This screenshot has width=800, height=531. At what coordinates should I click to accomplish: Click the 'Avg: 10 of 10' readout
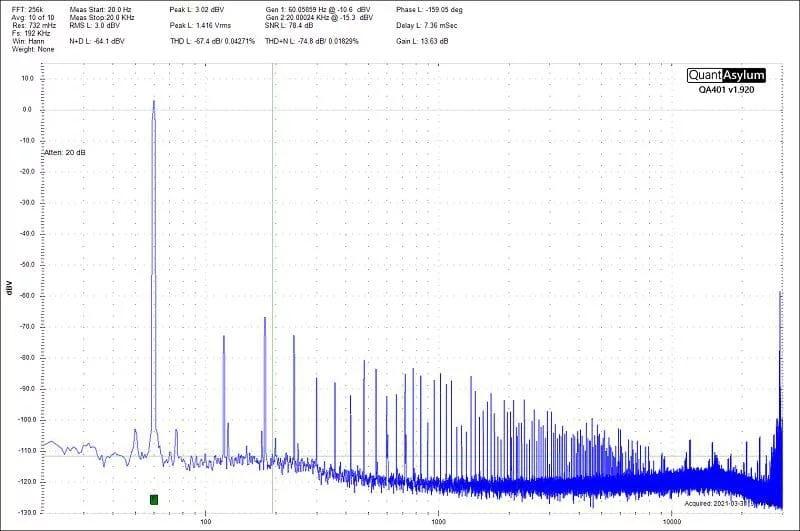[33, 17]
